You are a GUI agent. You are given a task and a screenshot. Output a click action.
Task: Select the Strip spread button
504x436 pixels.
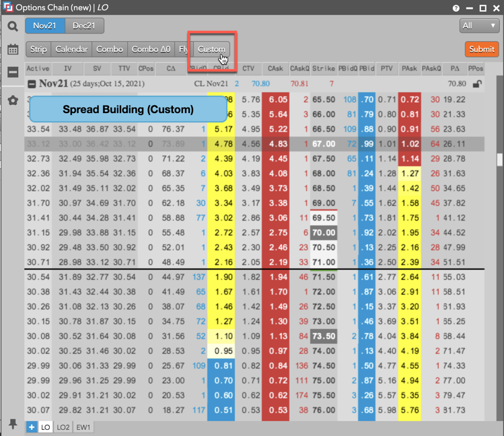click(x=38, y=49)
